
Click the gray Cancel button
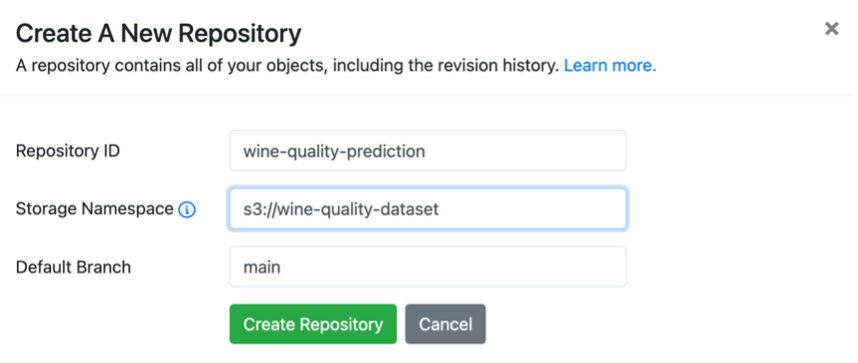(445, 324)
